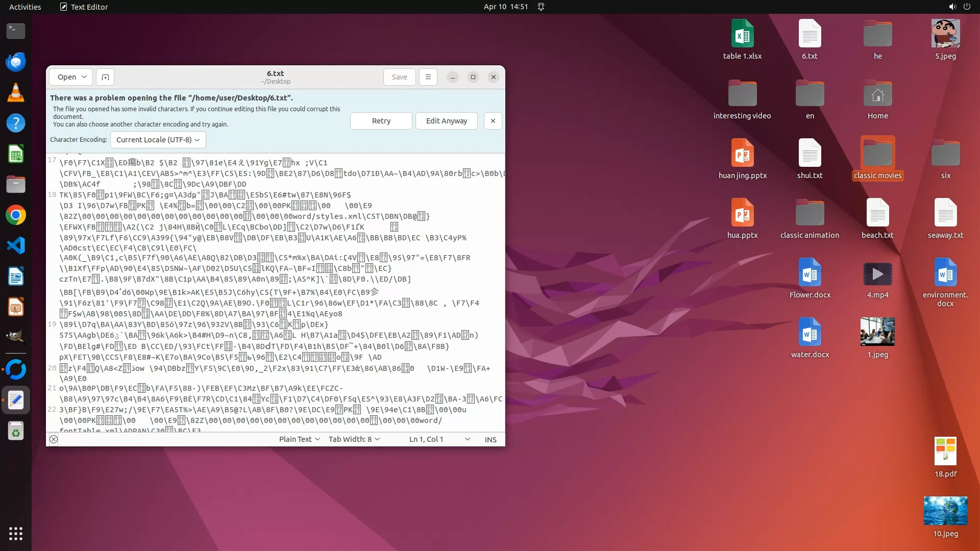This screenshot has width=980, height=551.
Task: Open Thunderbird mail from the dock
Action: 16,62
